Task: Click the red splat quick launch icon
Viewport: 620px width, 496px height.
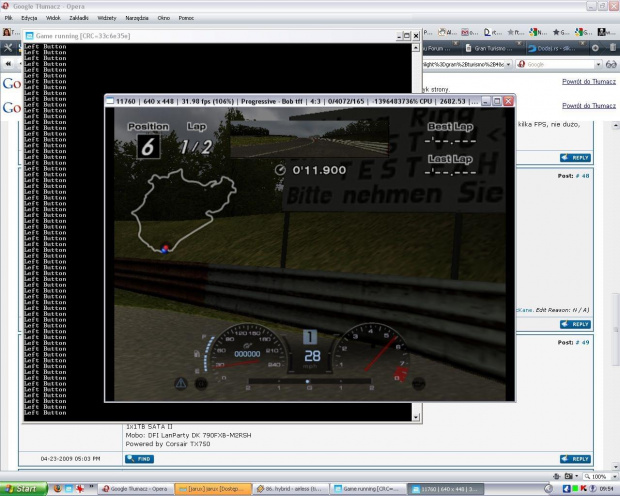Action: pyautogui.click(x=80, y=489)
